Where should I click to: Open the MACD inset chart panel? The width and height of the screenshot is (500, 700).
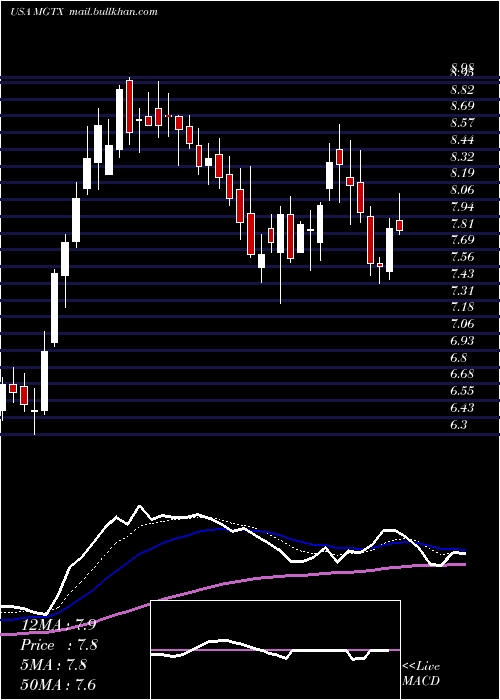tap(275, 650)
